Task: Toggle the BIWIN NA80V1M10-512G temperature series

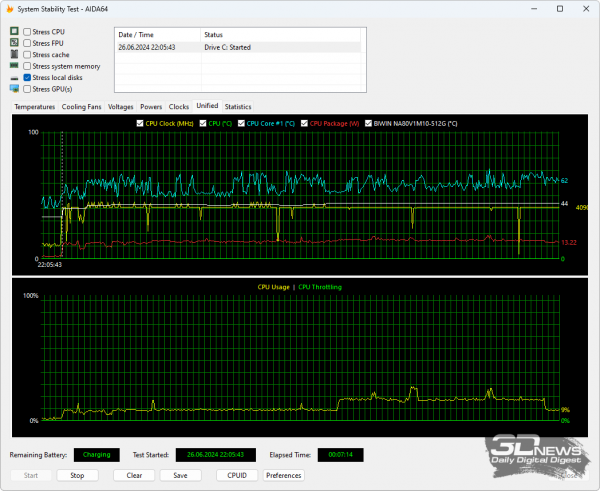Action: tap(367, 123)
